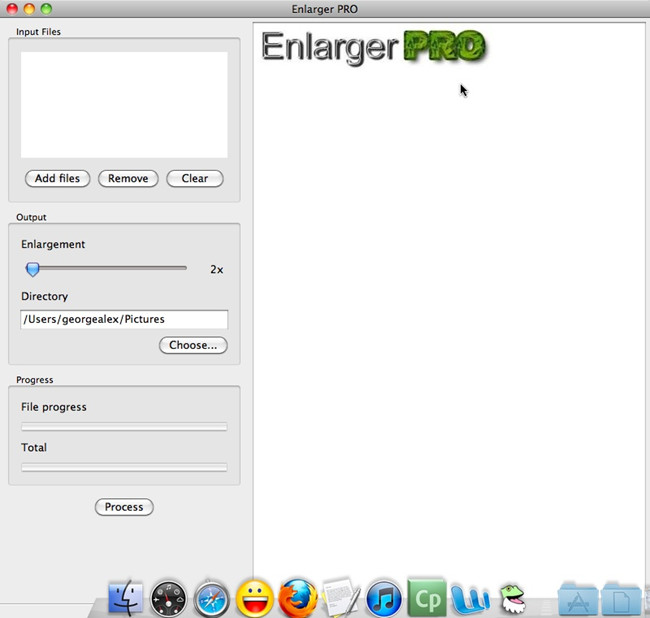
Task: Click the Add files button
Action: click(x=57, y=179)
